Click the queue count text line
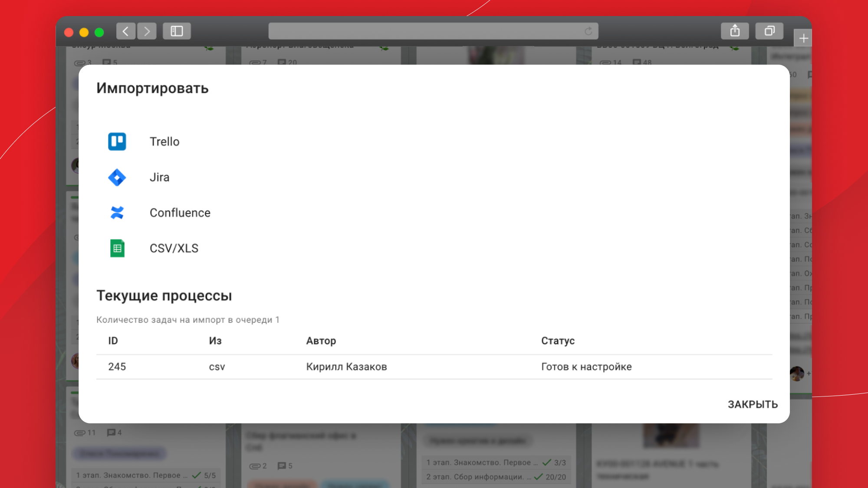Screen dimensions: 868x488 coord(188,320)
